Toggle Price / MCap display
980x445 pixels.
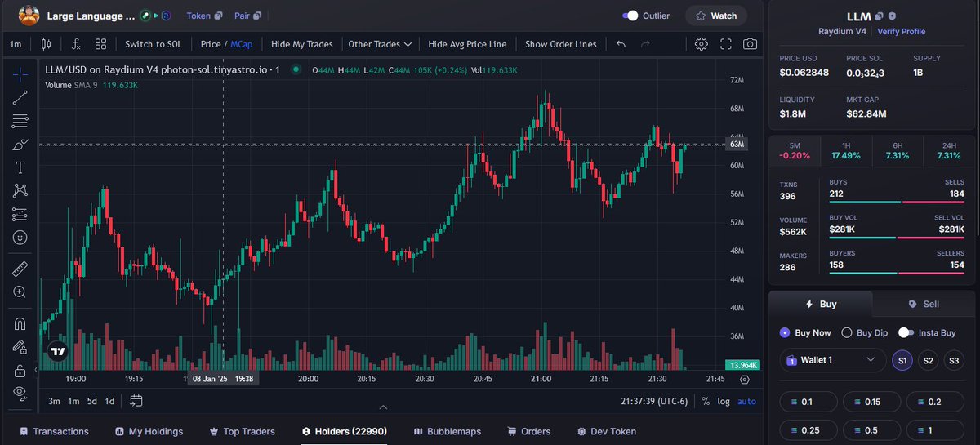pyautogui.click(x=226, y=44)
